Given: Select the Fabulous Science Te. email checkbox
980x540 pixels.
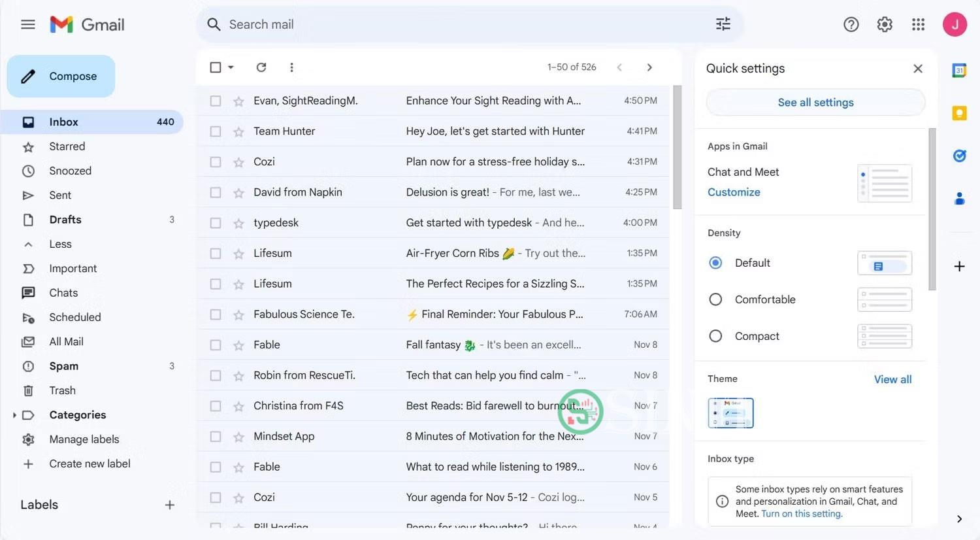Looking at the screenshot, I should point(216,314).
